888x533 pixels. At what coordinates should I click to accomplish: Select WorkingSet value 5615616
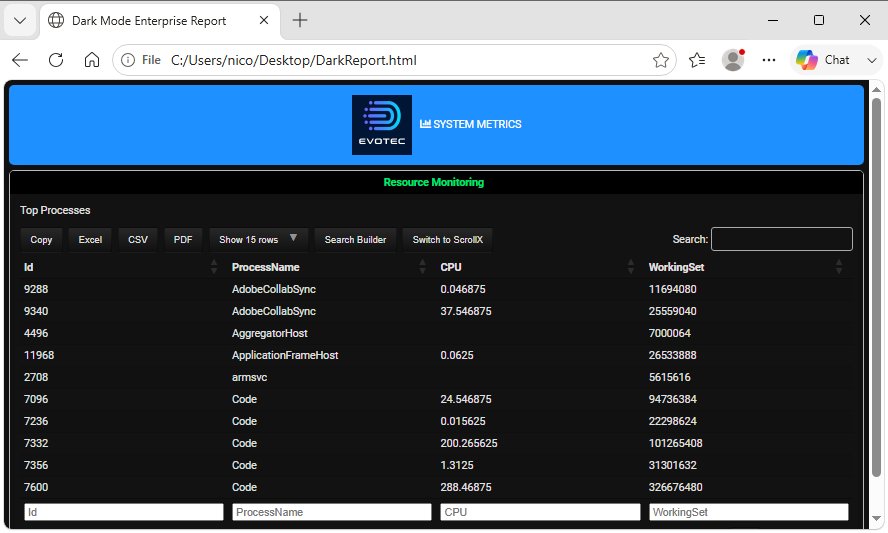pyautogui.click(x=670, y=377)
